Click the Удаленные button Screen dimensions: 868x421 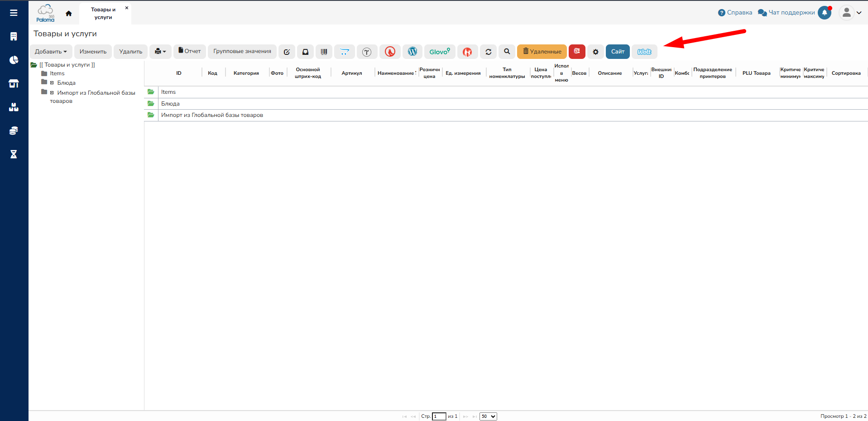[x=542, y=52]
